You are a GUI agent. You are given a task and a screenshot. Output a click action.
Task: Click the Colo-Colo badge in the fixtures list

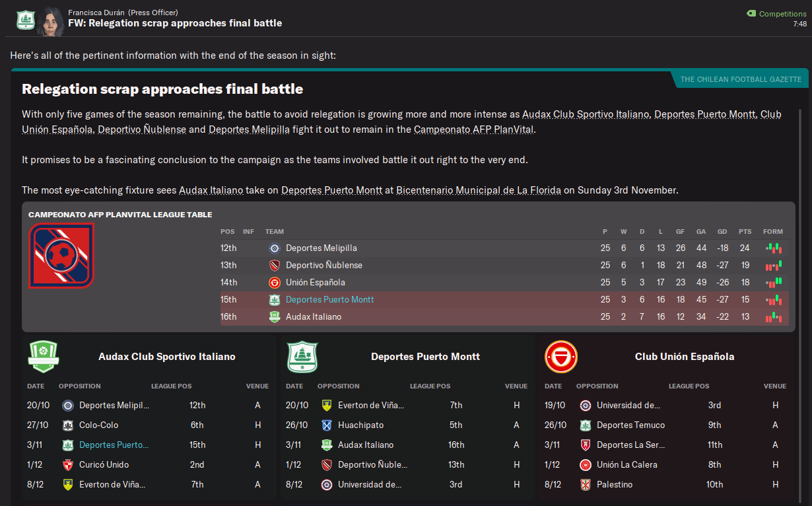click(x=67, y=425)
